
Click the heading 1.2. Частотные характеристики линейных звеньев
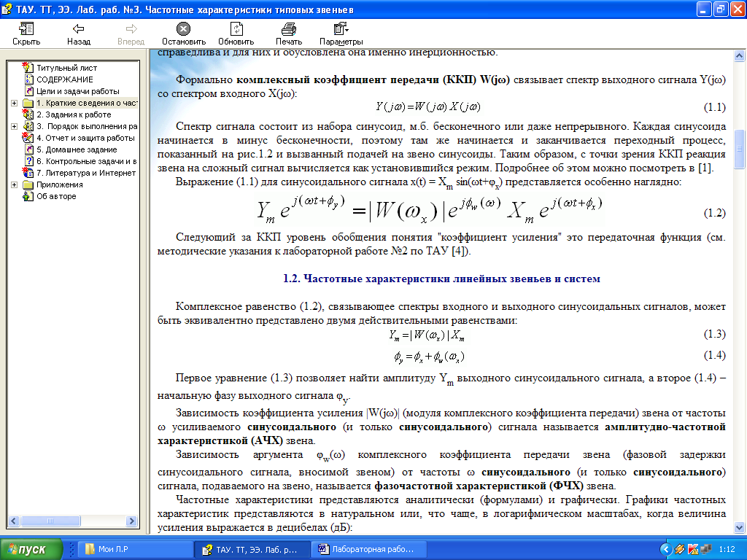(441, 279)
